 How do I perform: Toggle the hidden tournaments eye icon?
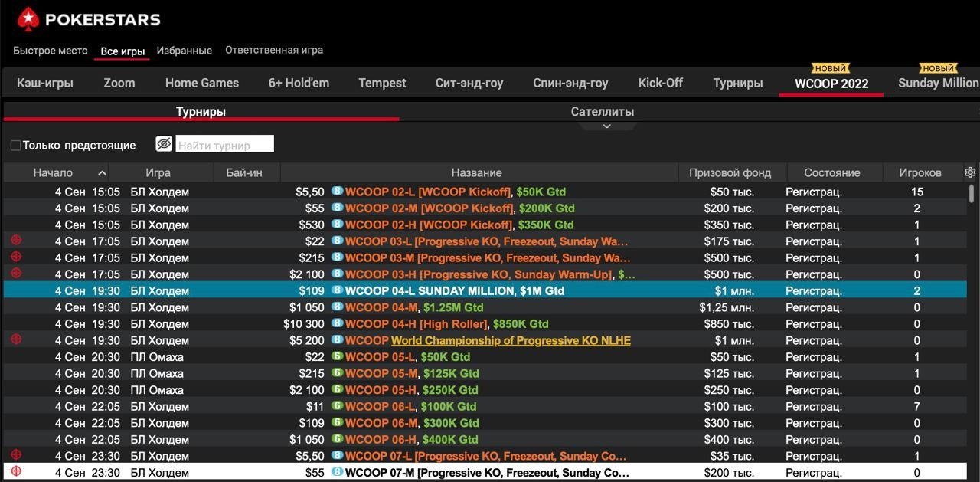(164, 143)
